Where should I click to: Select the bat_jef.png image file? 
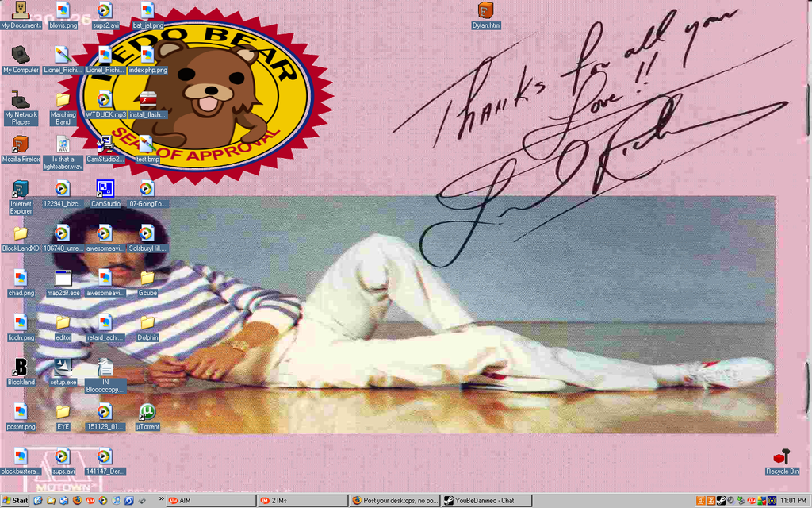[147, 15]
